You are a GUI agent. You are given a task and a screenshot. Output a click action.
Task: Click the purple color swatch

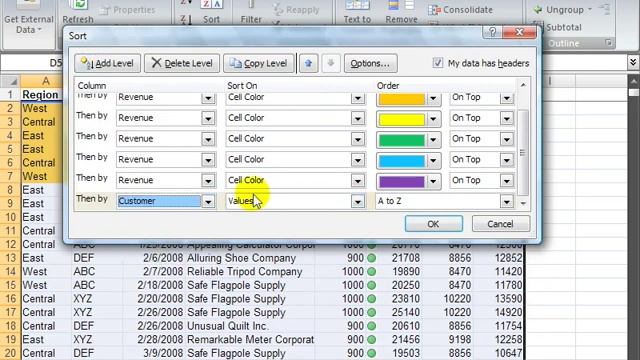(x=402, y=181)
